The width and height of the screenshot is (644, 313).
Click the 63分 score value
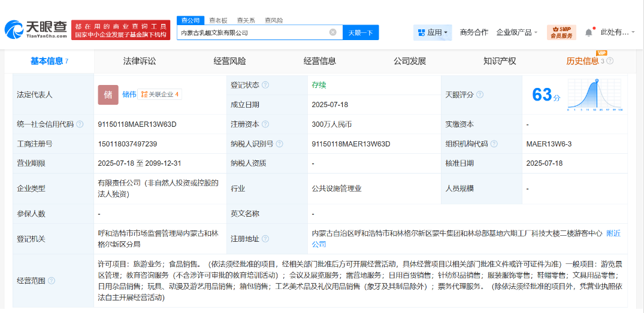tap(546, 95)
